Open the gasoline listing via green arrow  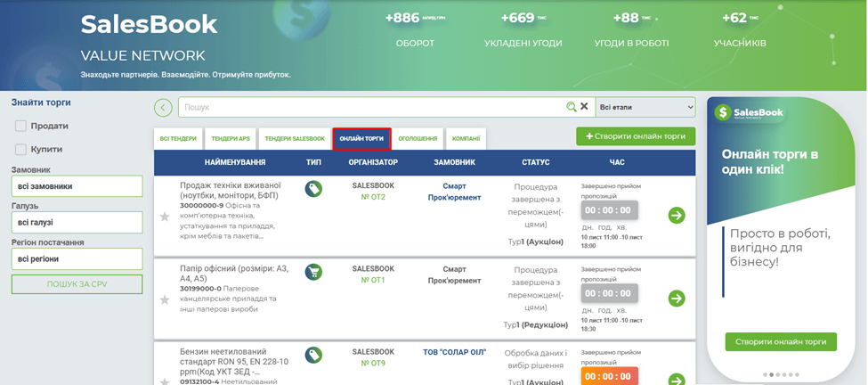(677, 380)
